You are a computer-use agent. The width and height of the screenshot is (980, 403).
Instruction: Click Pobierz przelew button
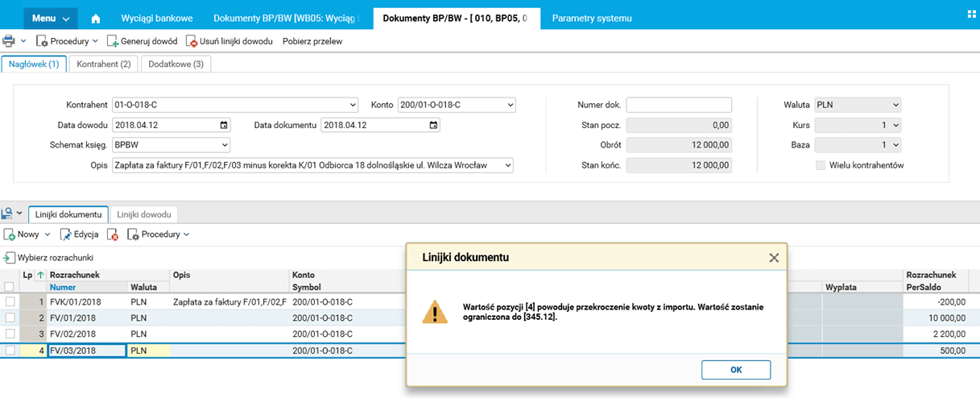tap(312, 41)
